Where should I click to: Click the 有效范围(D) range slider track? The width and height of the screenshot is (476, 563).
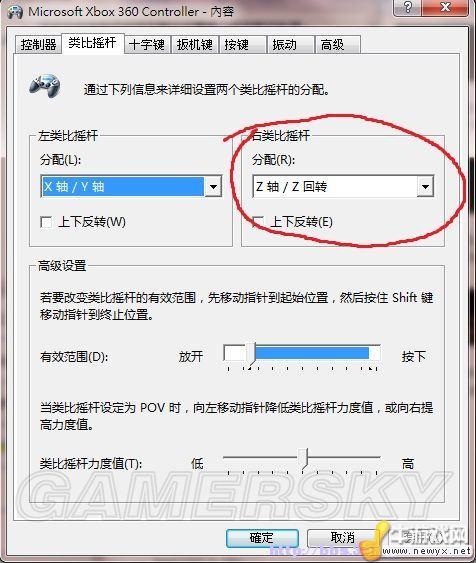point(302,353)
